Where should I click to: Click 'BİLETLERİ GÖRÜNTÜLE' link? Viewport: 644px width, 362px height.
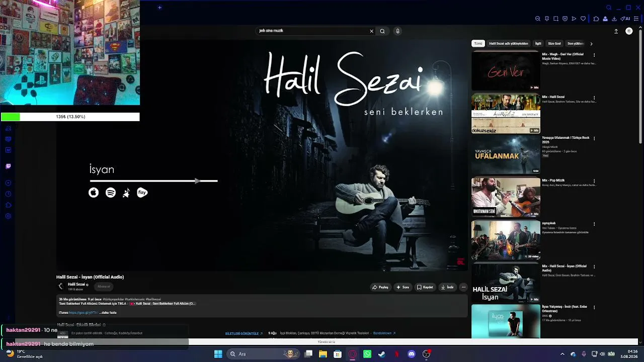pos(244,333)
